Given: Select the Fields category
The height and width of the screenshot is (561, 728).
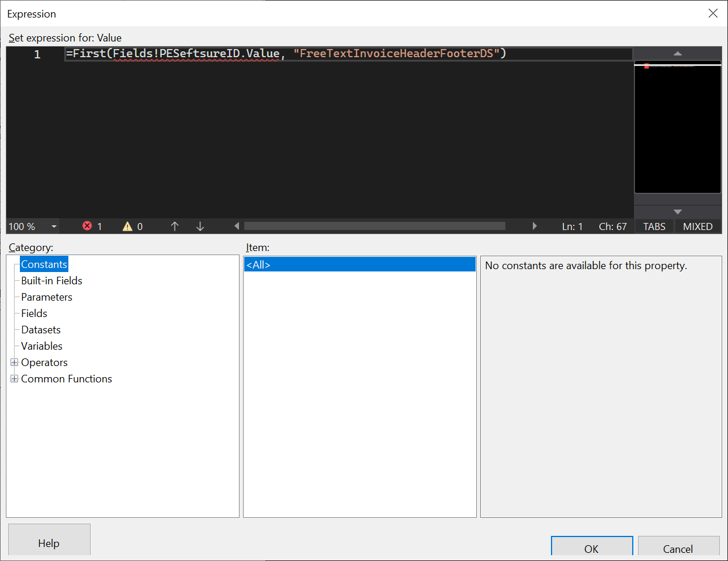Looking at the screenshot, I should click(34, 313).
